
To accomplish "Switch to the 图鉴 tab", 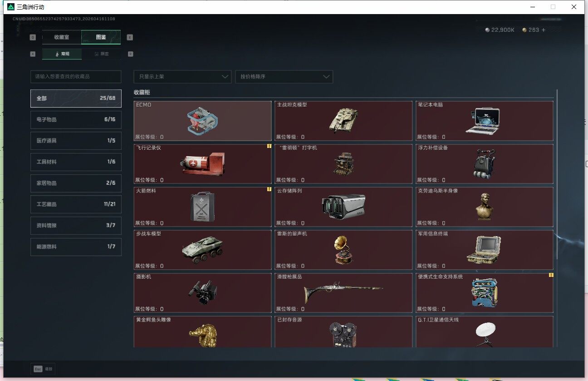I will (101, 37).
